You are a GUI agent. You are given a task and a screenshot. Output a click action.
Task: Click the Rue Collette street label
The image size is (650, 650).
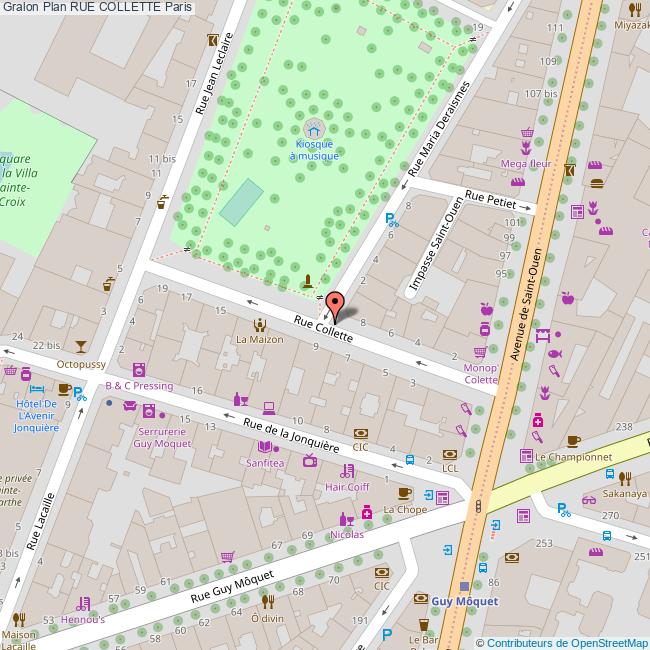(323, 329)
